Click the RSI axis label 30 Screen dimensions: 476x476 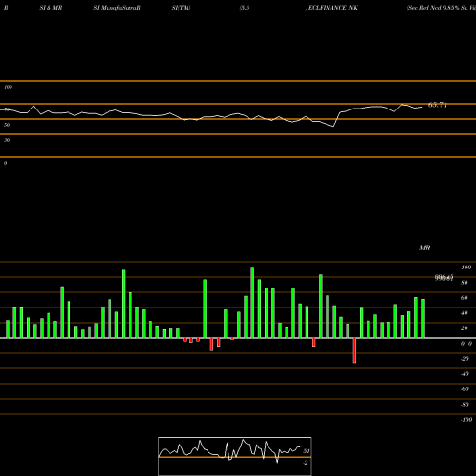[7, 140]
